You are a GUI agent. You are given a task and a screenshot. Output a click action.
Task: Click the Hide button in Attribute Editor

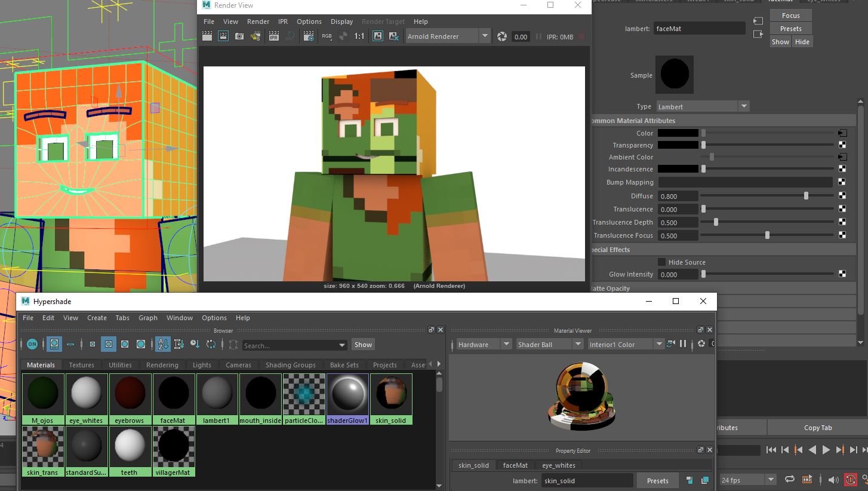pyautogui.click(x=802, y=42)
